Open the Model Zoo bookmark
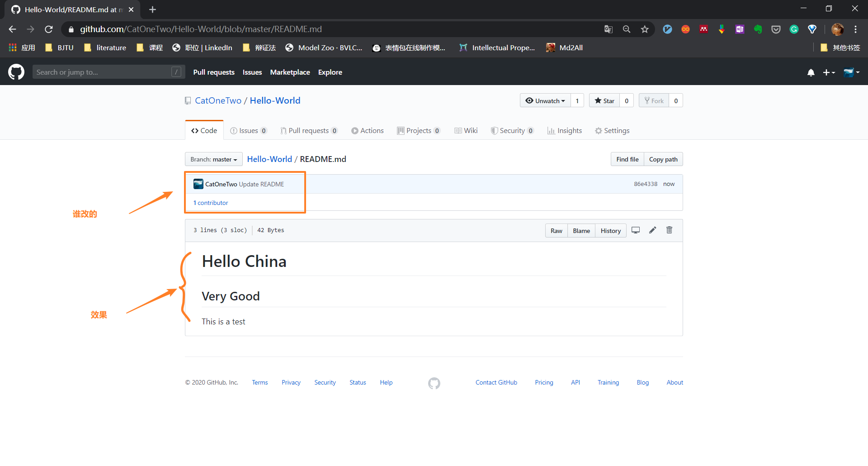The height and width of the screenshot is (466, 868). tap(324, 48)
